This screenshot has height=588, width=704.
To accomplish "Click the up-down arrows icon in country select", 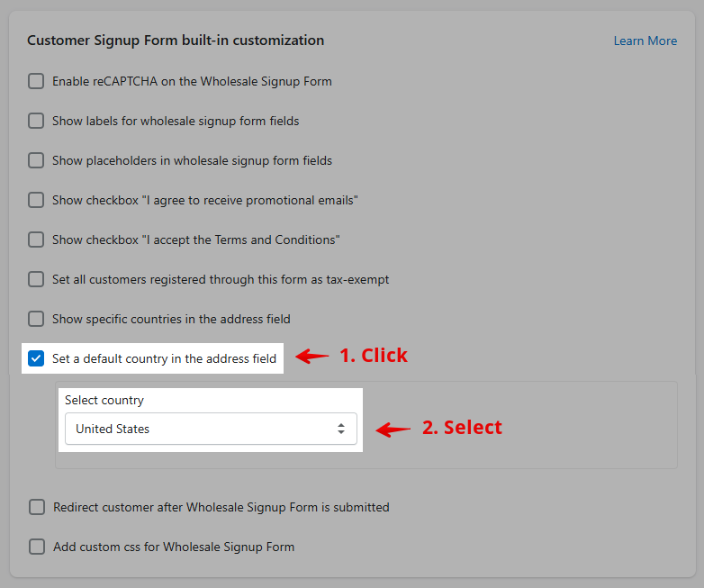I will [x=341, y=429].
